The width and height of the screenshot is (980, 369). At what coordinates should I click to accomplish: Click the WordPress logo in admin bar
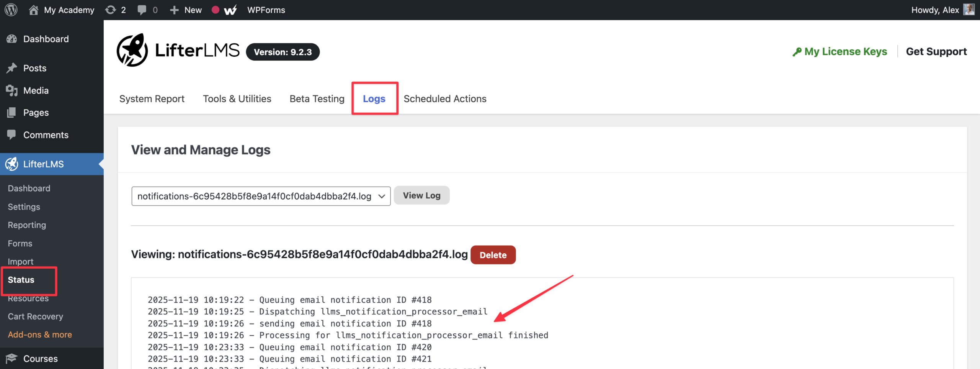click(11, 10)
